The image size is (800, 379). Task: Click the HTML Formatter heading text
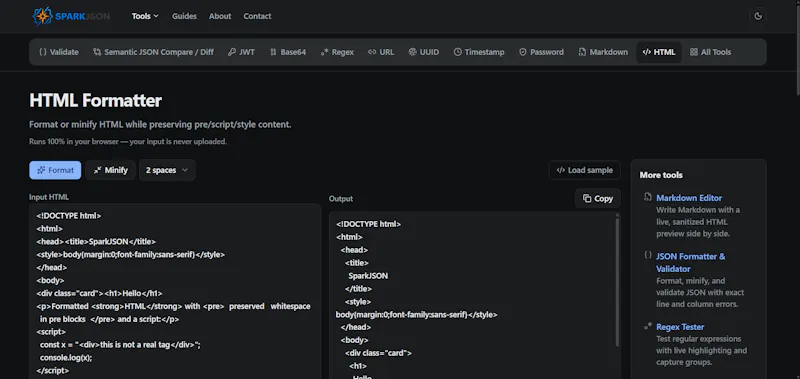pos(95,100)
